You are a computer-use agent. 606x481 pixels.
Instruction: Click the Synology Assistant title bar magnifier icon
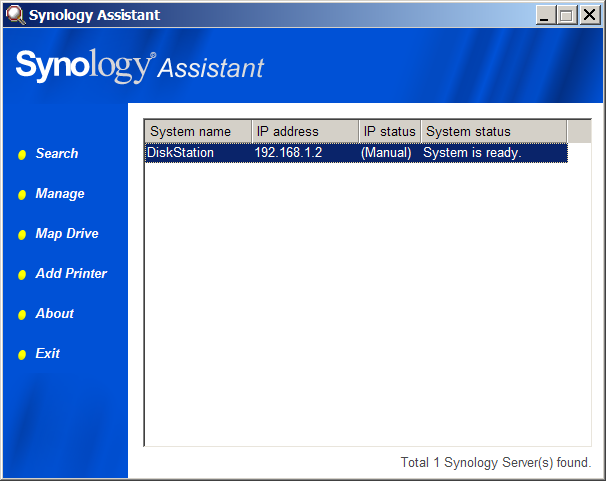pyautogui.click(x=15, y=15)
